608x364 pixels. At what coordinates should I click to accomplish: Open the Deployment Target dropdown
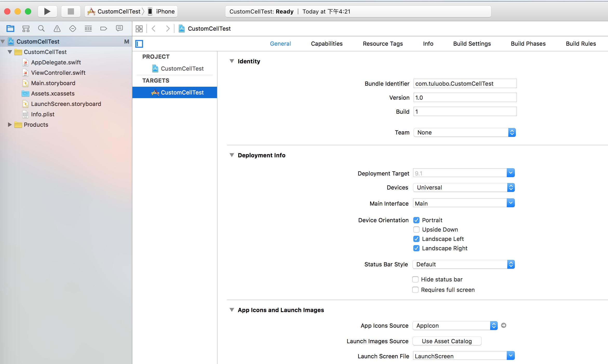coord(511,173)
